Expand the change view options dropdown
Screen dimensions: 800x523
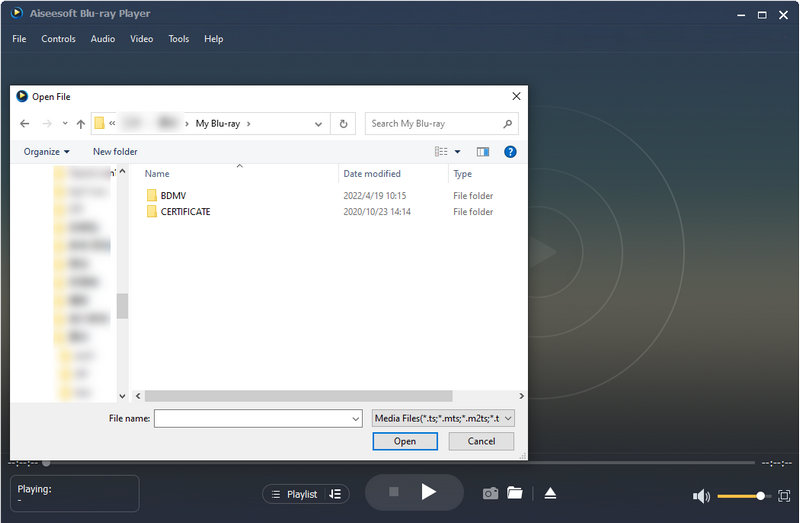tap(458, 152)
